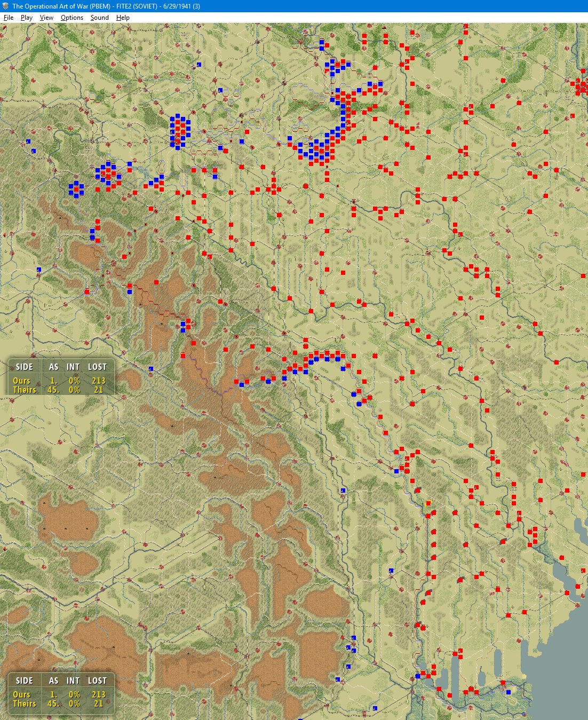
Task: Open the Play menu
Action: (x=27, y=18)
